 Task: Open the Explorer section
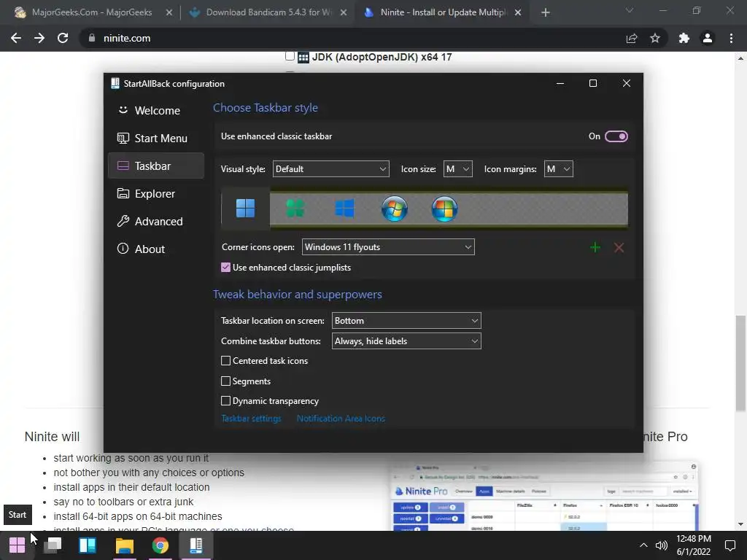tap(156, 193)
